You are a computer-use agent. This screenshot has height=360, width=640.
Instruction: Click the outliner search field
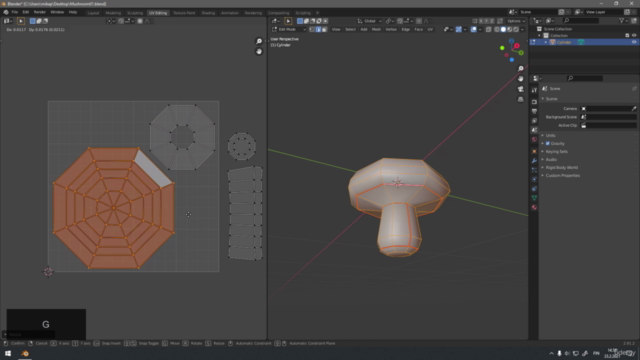click(581, 20)
